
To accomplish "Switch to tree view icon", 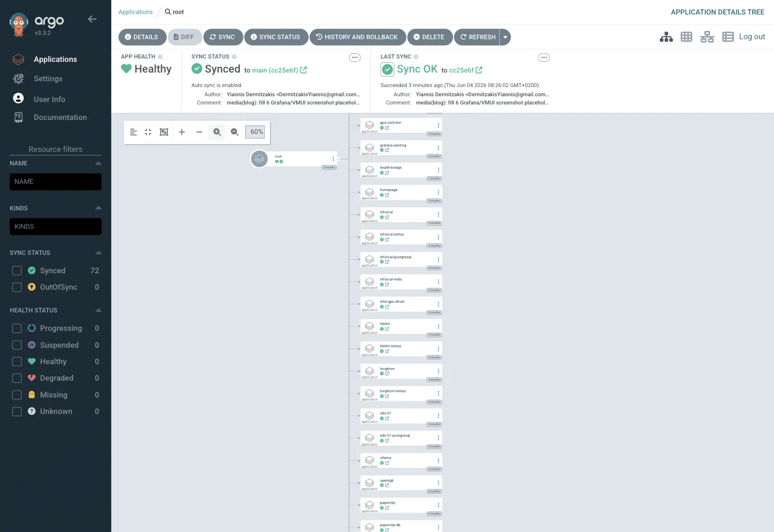I will coord(666,37).
